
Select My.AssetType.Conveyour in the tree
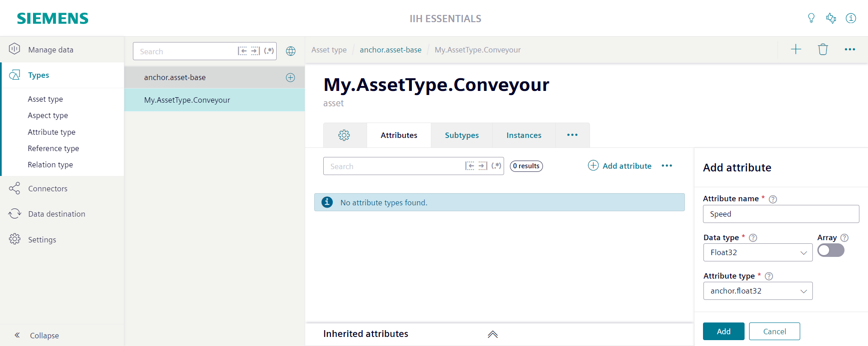214,100
